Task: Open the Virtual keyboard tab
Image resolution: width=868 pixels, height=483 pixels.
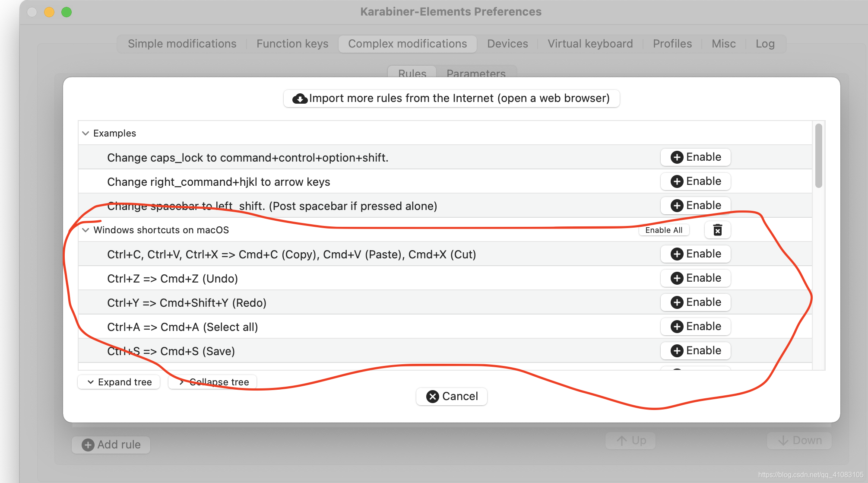Action: point(590,44)
